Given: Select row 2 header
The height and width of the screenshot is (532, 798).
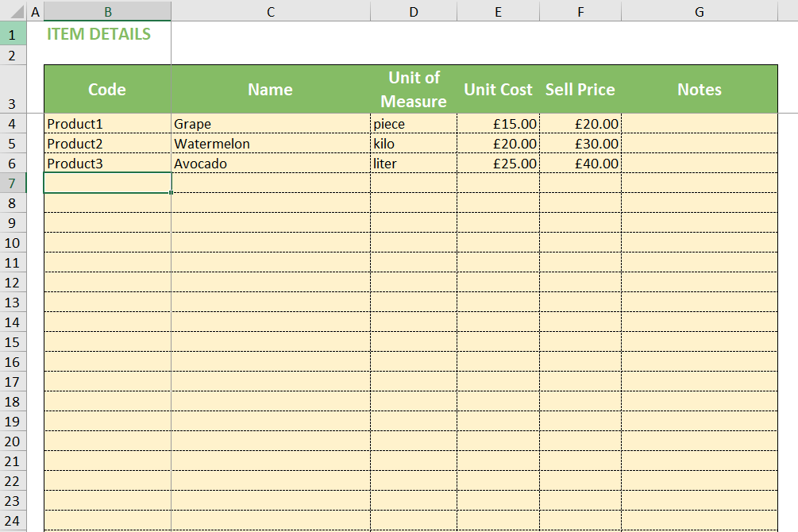Looking at the screenshot, I should (x=13, y=55).
